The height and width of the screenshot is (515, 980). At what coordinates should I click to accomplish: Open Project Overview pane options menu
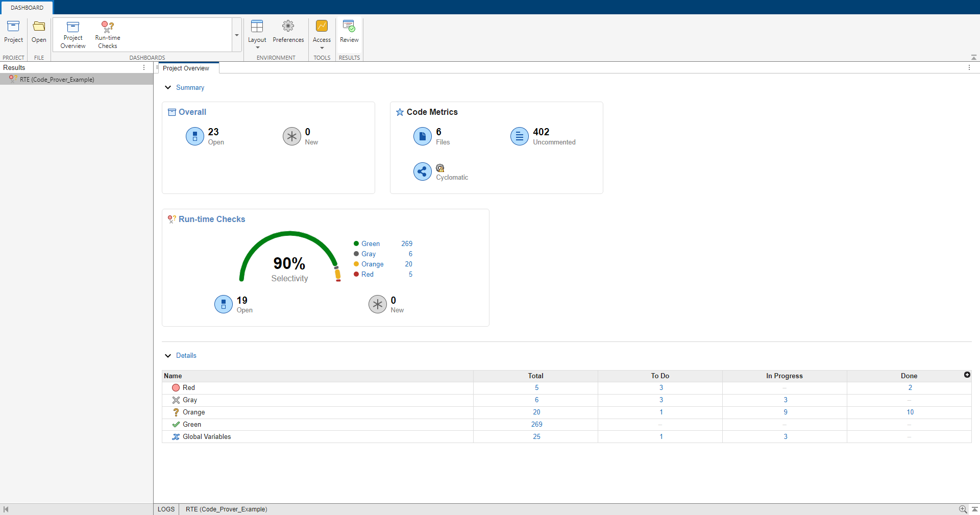pyautogui.click(x=969, y=67)
